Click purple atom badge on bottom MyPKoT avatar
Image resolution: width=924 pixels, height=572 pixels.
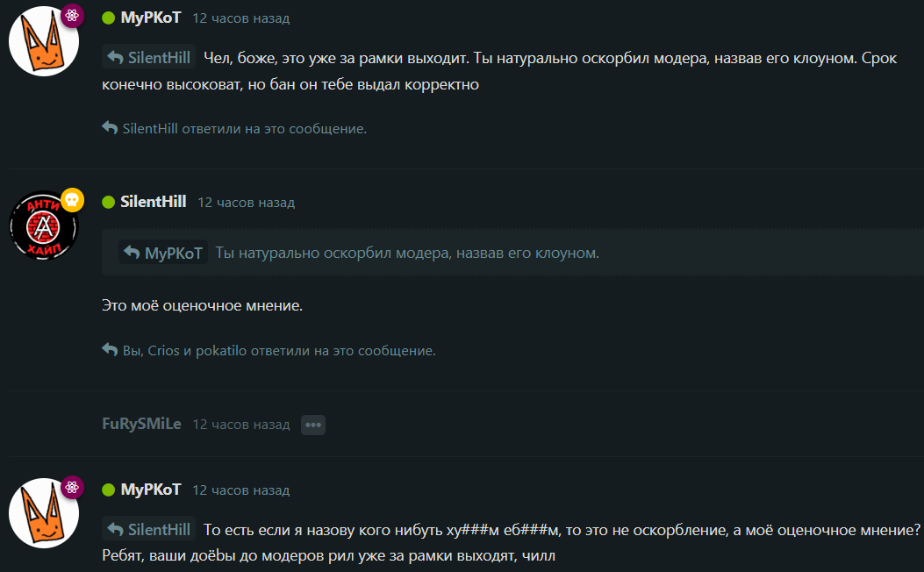click(72, 487)
